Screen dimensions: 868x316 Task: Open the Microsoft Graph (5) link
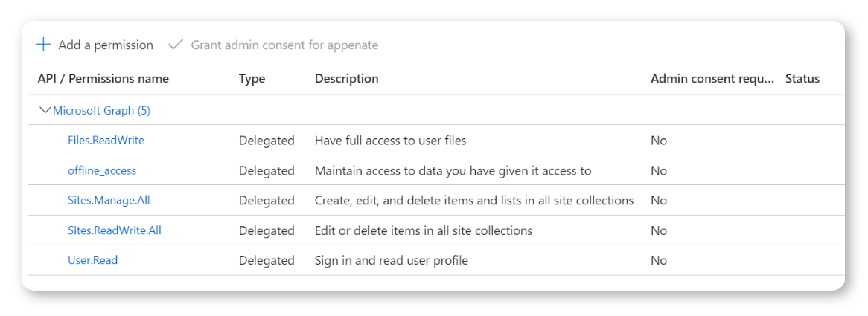tap(101, 110)
